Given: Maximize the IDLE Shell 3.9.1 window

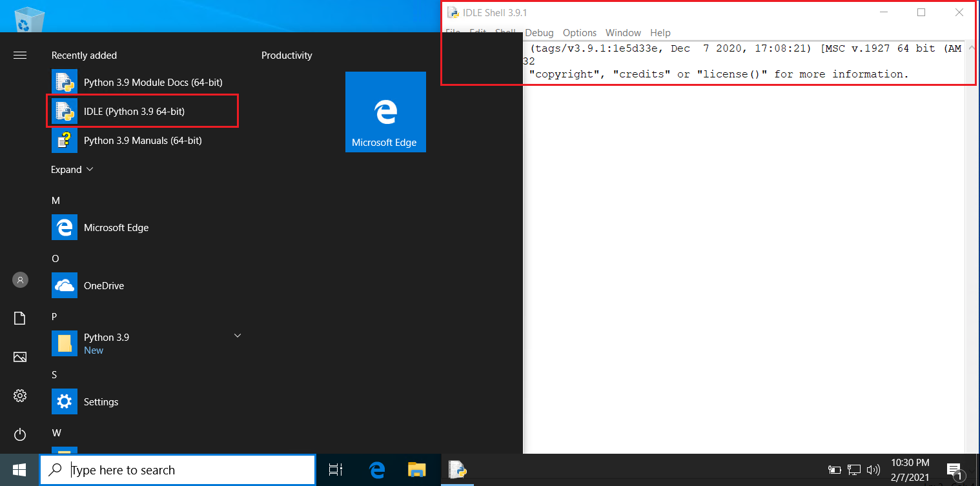Looking at the screenshot, I should [x=921, y=12].
